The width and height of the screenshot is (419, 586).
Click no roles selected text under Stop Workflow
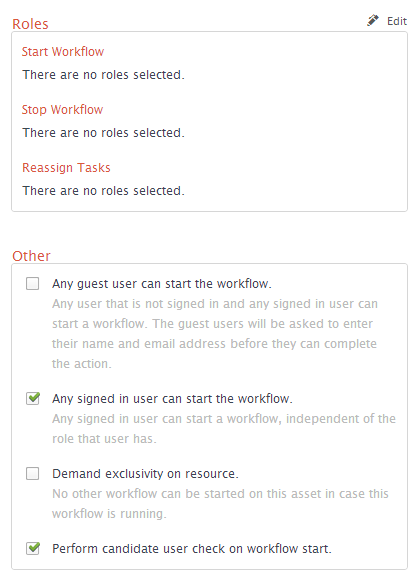(104, 133)
